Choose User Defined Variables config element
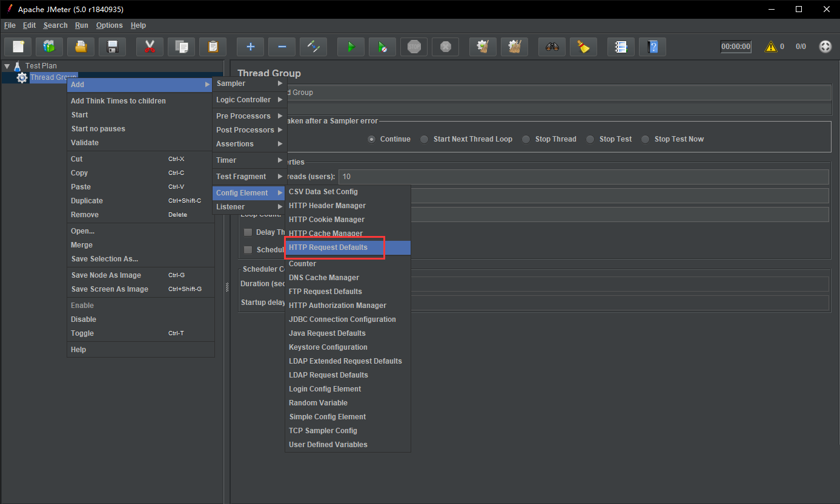This screenshot has height=504, width=840. click(x=328, y=445)
